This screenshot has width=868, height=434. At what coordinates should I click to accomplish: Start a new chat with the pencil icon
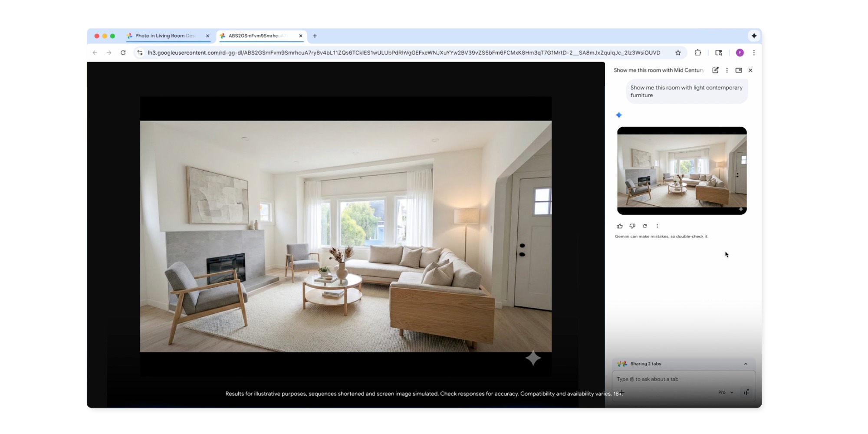pos(715,70)
